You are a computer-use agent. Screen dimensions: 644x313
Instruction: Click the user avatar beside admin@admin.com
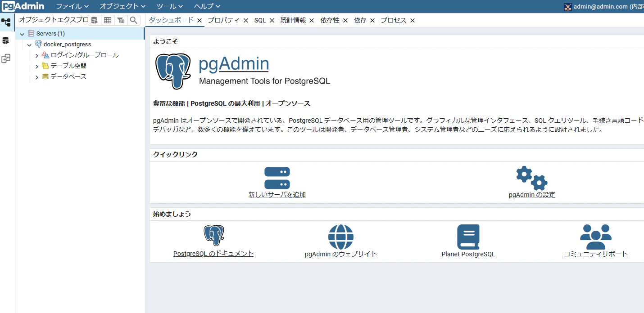[567, 7]
